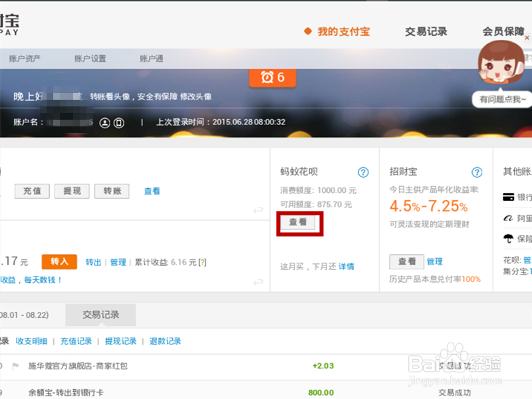Open help question mark for 招财宝
The width and height of the screenshot is (532, 399).
477,172
